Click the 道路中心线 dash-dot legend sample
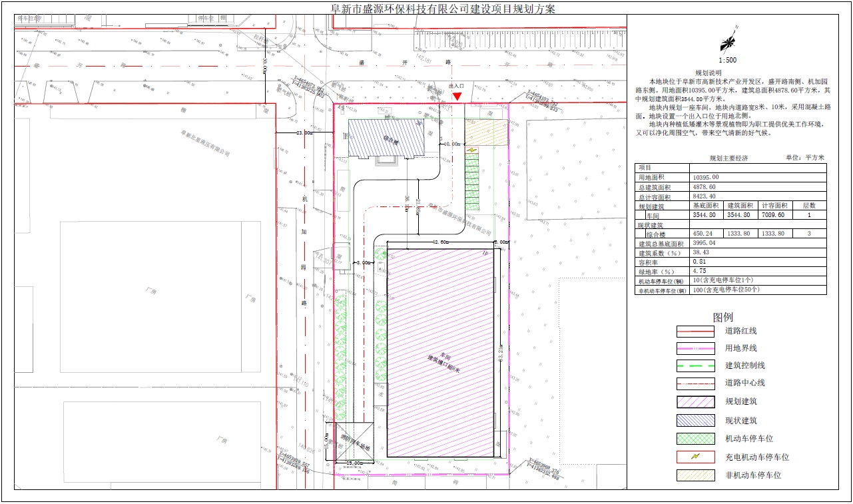The image size is (853, 504). pyautogui.click(x=696, y=383)
